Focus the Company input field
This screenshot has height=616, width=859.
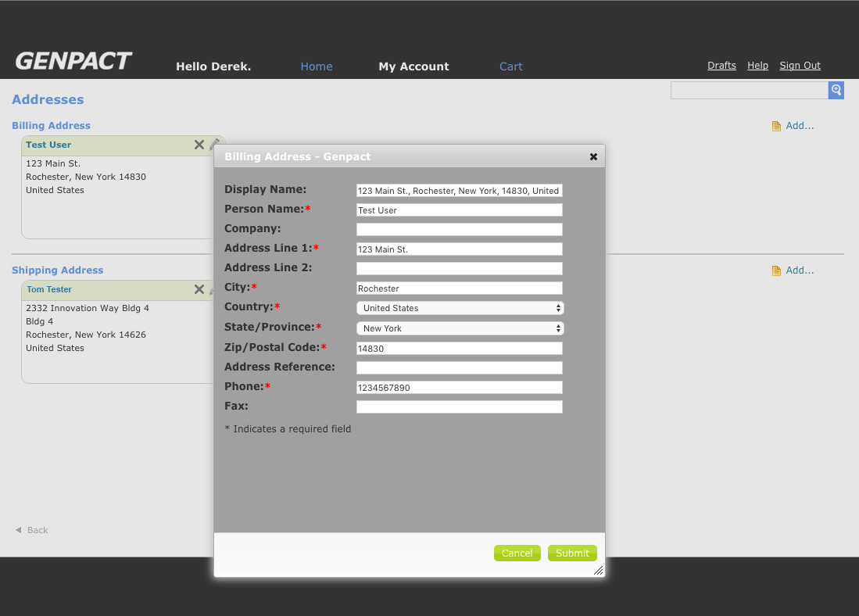click(459, 230)
